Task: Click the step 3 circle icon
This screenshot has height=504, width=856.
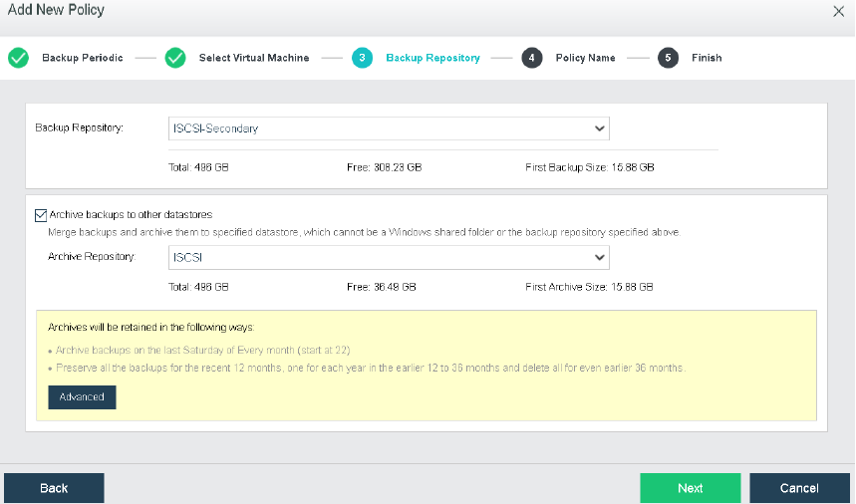Action: coord(362,58)
